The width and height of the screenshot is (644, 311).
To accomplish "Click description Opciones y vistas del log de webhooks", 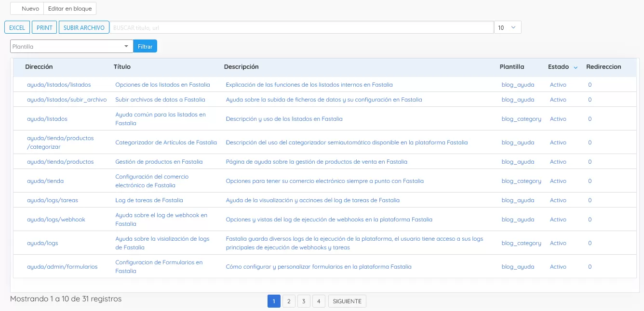I will [x=329, y=220].
